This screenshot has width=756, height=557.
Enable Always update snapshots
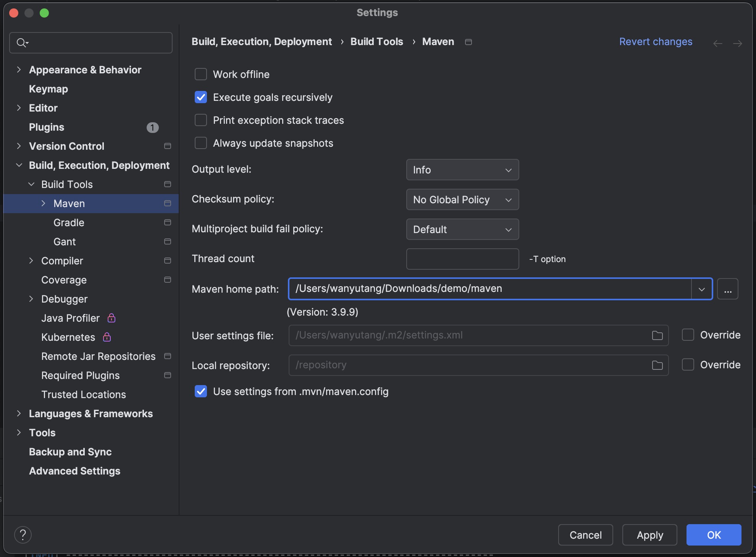[201, 143]
